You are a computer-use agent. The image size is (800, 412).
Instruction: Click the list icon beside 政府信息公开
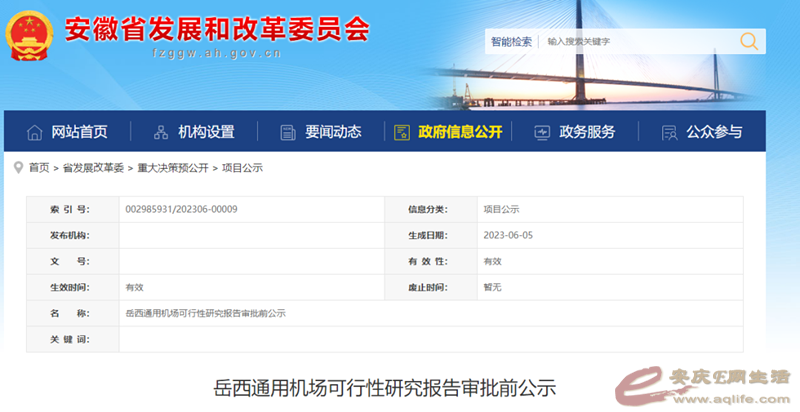point(402,132)
